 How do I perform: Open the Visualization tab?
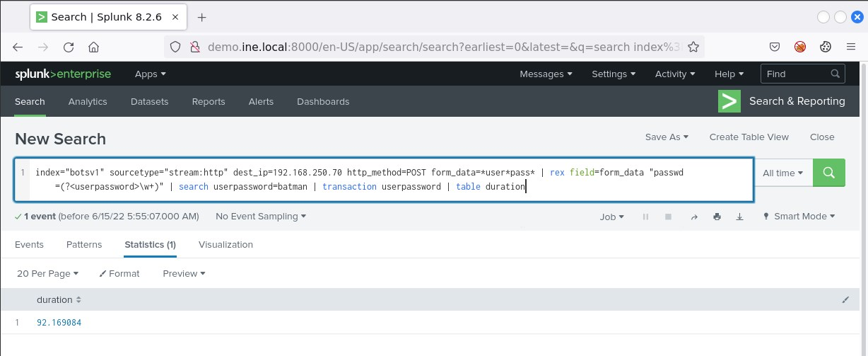(x=225, y=244)
